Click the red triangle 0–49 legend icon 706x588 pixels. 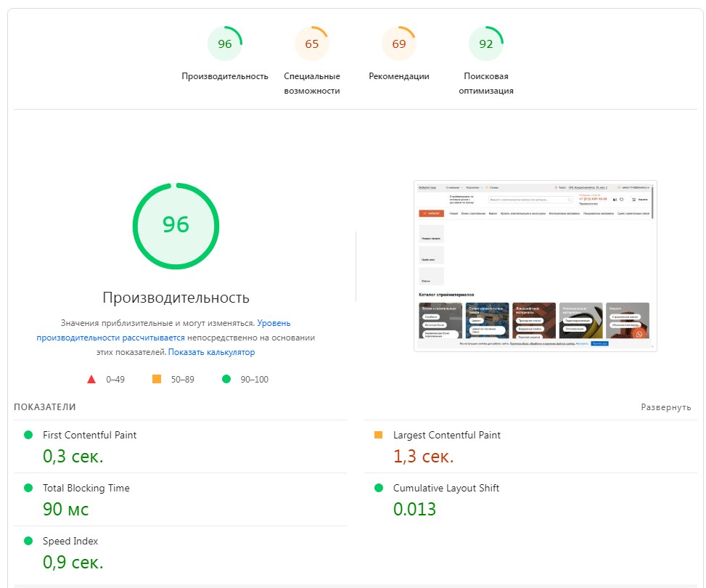tap(91, 379)
